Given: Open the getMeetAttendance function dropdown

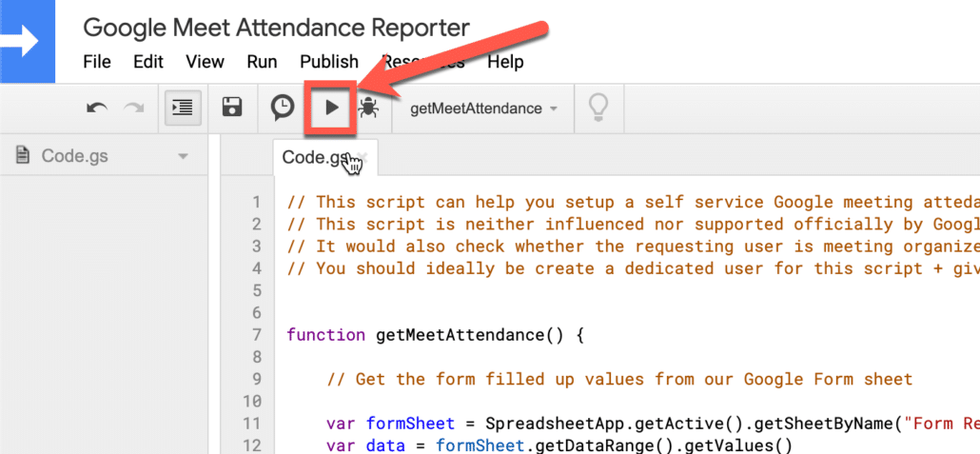Looking at the screenshot, I should pos(483,109).
